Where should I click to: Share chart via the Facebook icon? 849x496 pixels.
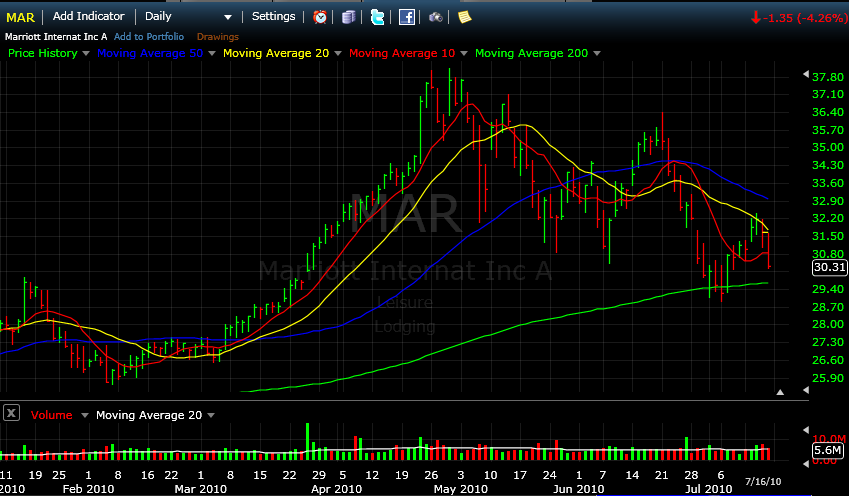click(407, 17)
